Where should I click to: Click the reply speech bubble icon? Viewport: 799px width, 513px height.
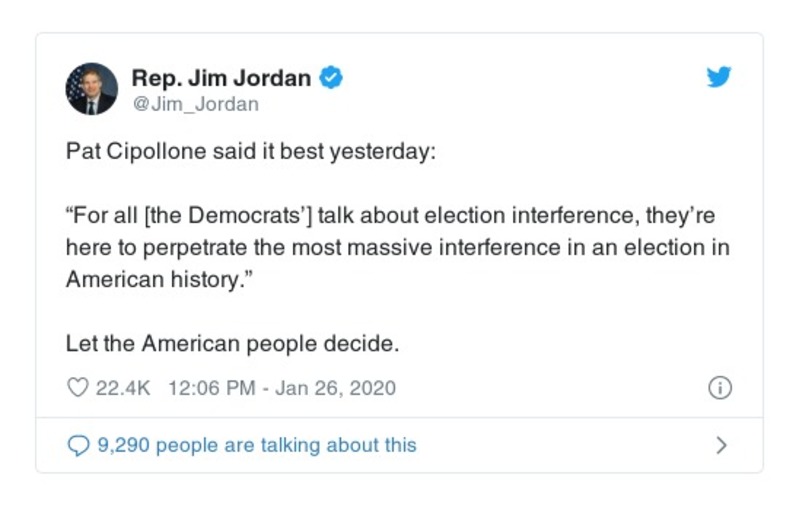(x=78, y=445)
